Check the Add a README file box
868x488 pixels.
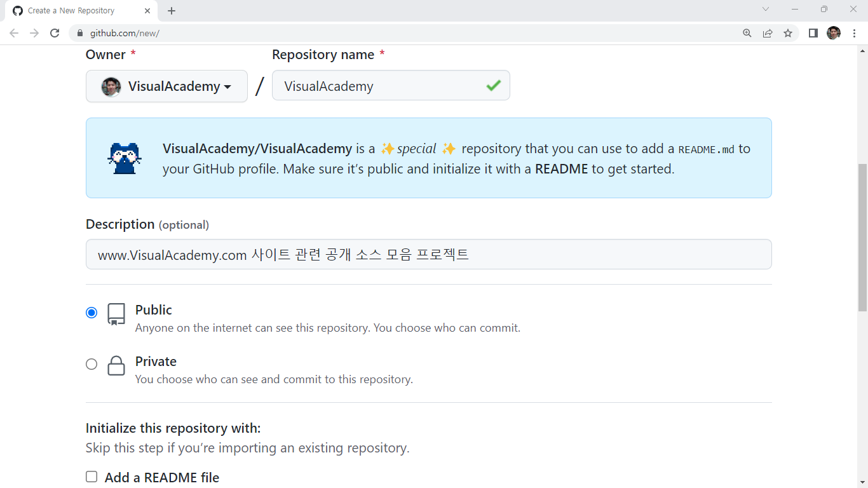(x=92, y=477)
